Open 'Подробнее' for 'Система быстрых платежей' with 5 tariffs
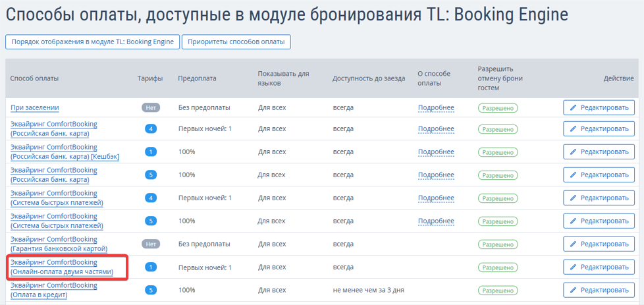 (x=436, y=221)
